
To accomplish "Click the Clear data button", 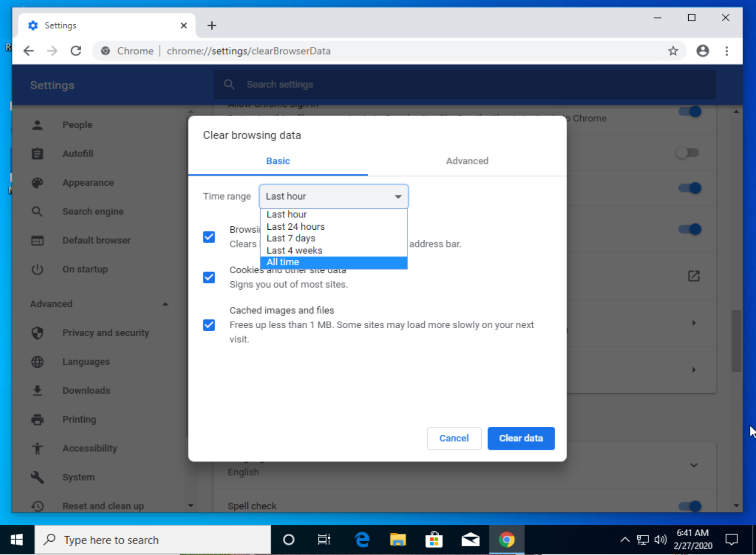I will click(521, 438).
